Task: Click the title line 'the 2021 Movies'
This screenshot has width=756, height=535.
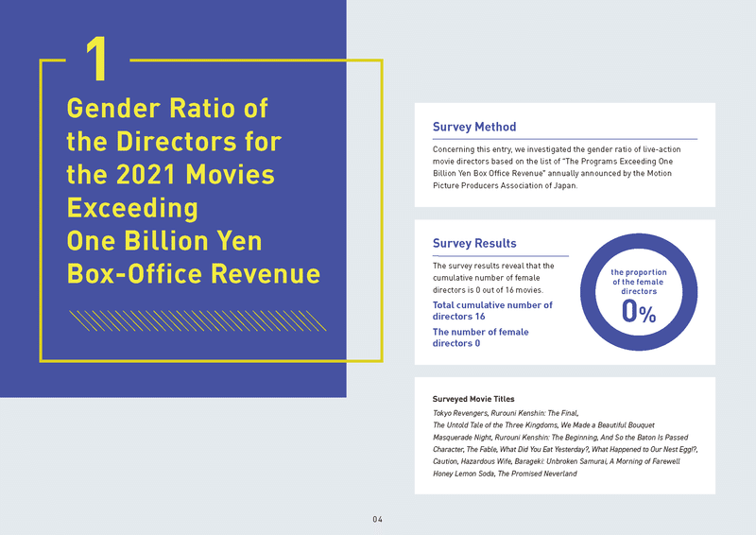Action: click(170, 175)
